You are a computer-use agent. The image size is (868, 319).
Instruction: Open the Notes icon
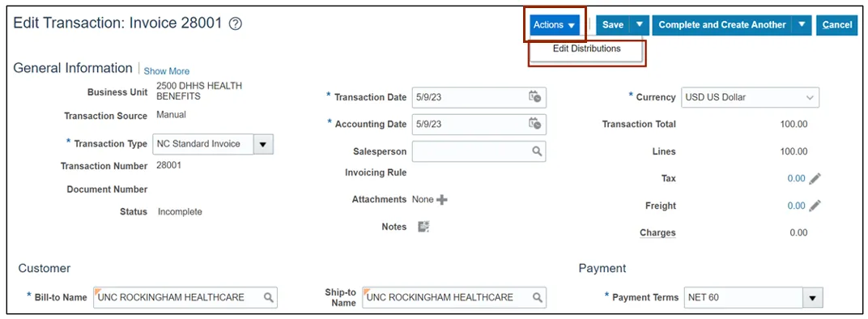coord(423,227)
